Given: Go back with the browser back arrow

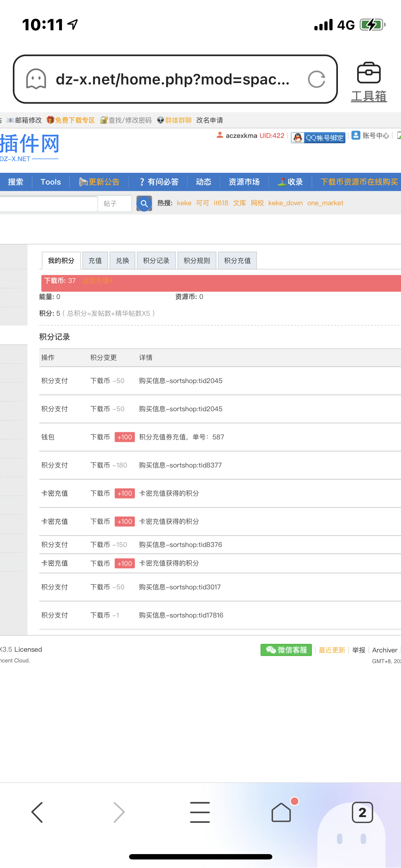Looking at the screenshot, I should (37, 812).
